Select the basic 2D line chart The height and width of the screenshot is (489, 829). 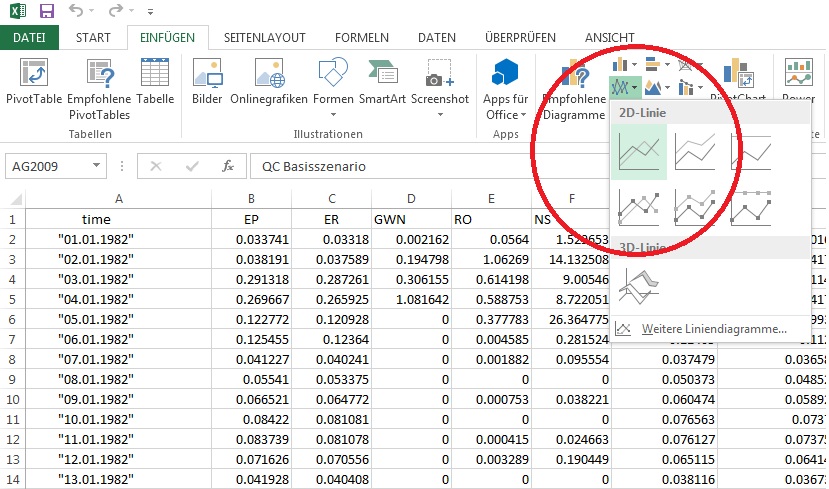tap(638, 153)
